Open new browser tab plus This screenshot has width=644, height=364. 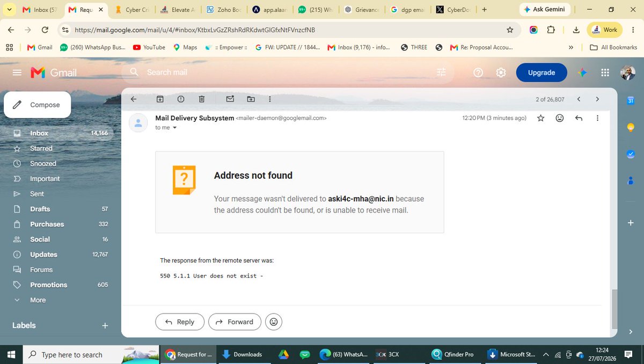pyautogui.click(x=485, y=10)
